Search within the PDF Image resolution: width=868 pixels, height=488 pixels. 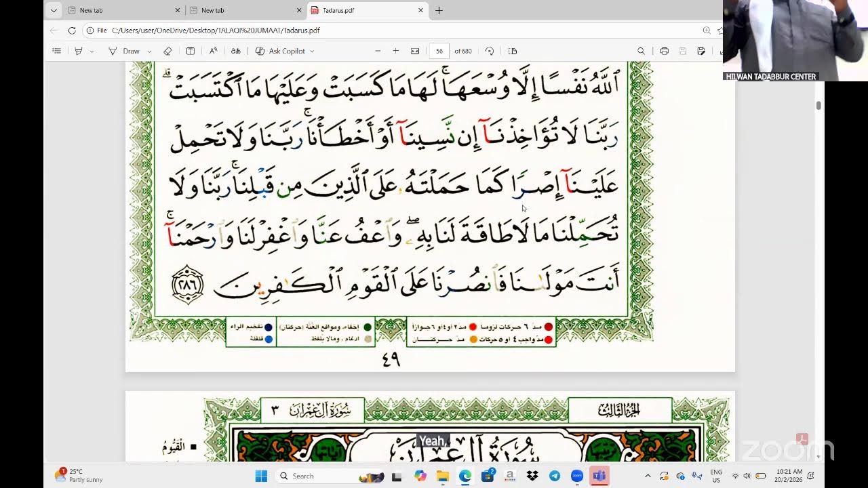coord(641,51)
